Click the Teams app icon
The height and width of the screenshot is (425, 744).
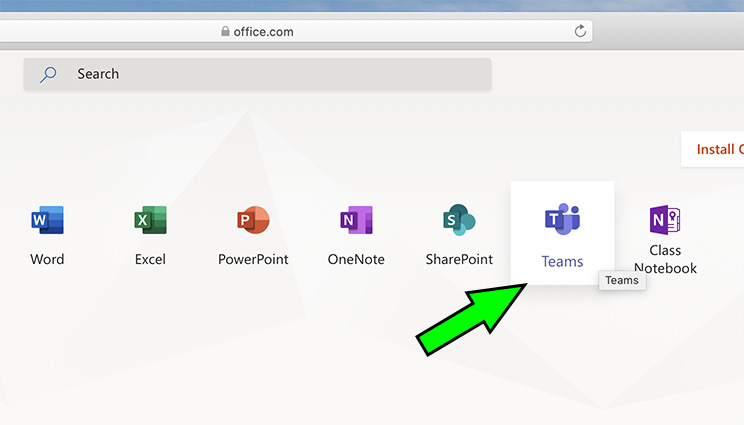[x=562, y=219]
